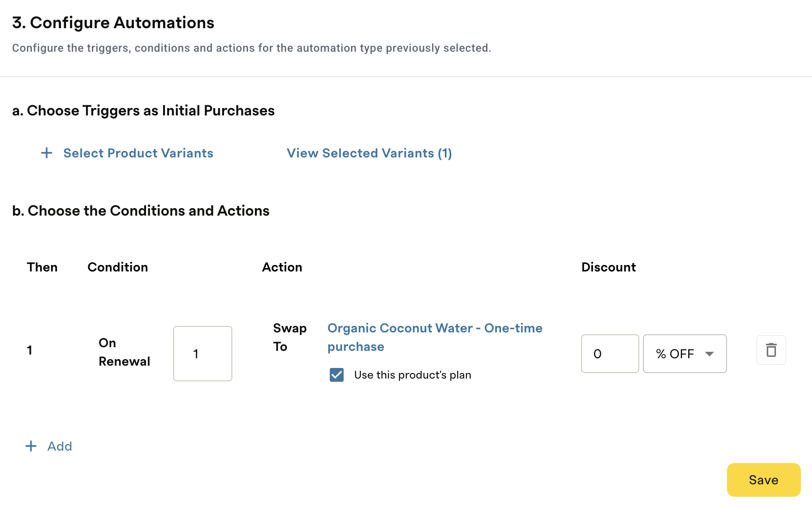Click the plus icon next to Add
812x506 pixels.
tap(31, 446)
